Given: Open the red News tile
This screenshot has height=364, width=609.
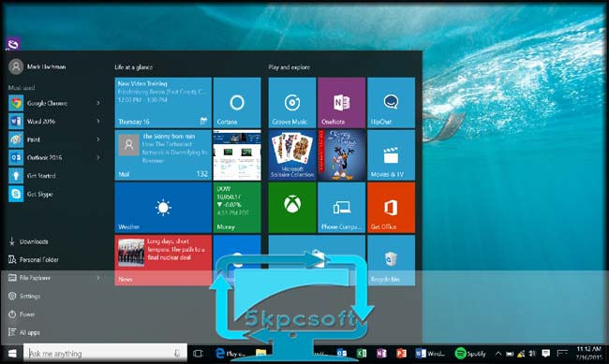Looking at the screenshot, I should tap(163, 260).
